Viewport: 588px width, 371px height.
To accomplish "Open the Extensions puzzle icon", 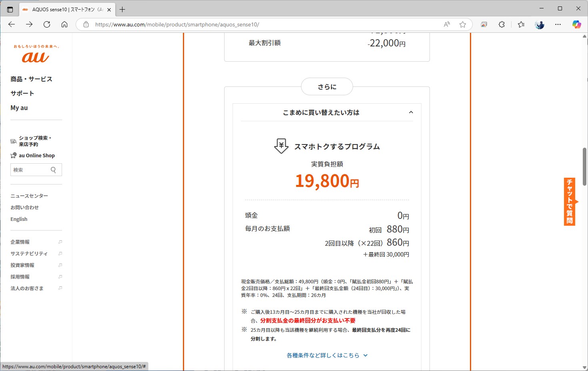I will [x=502, y=24].
